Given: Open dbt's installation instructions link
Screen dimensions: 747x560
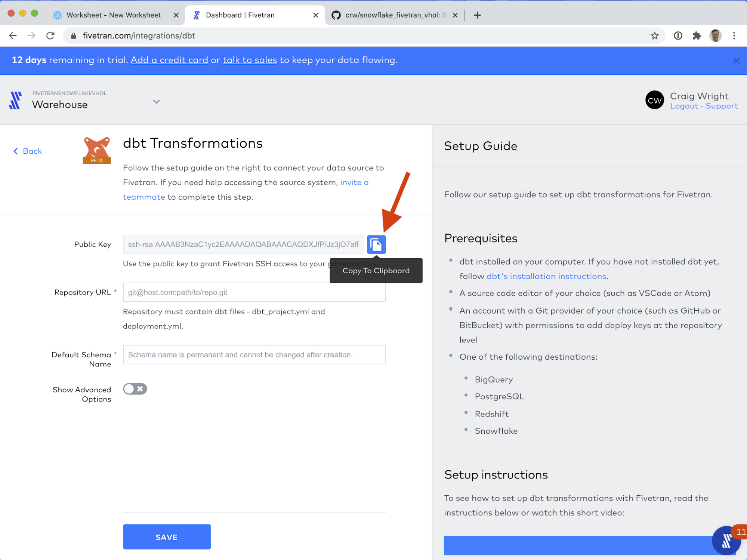Looking at the screenshot, I should (546, 276).
